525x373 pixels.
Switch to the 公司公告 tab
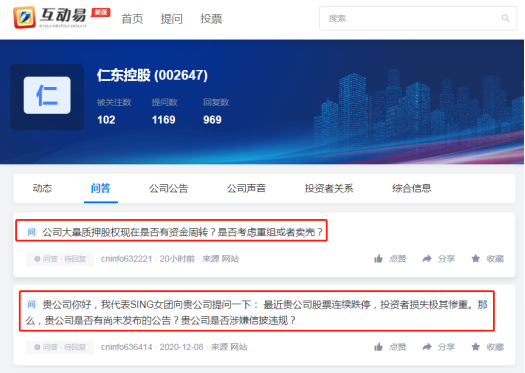tap(168, 188)
